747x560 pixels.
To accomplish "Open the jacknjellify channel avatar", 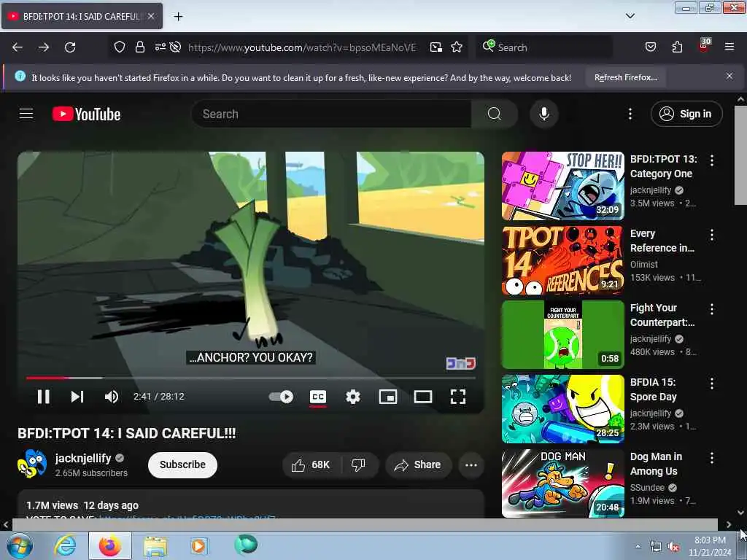I will click(32, 464).
